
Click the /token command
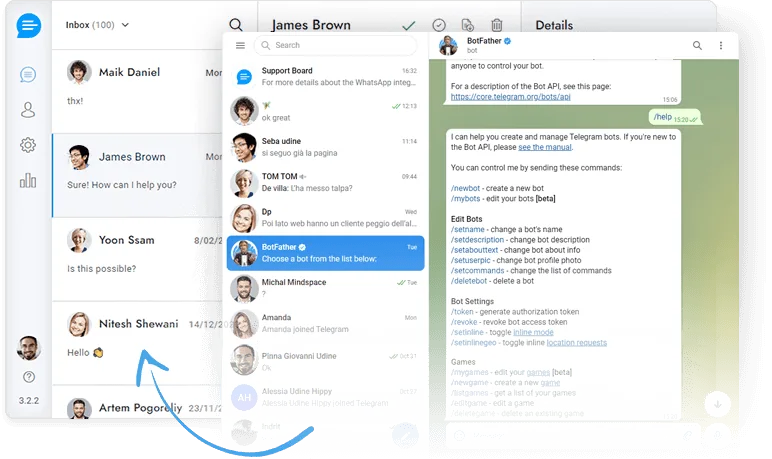click(x=462, y=312)
